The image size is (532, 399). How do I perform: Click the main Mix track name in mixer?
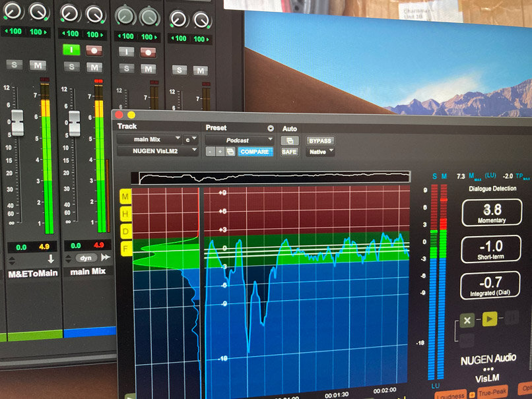click(88, 272)
